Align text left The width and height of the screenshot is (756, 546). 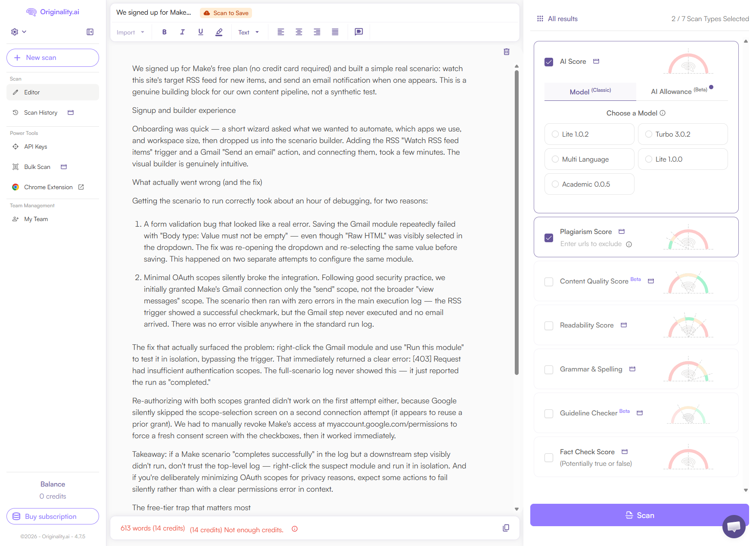(281, 32)
